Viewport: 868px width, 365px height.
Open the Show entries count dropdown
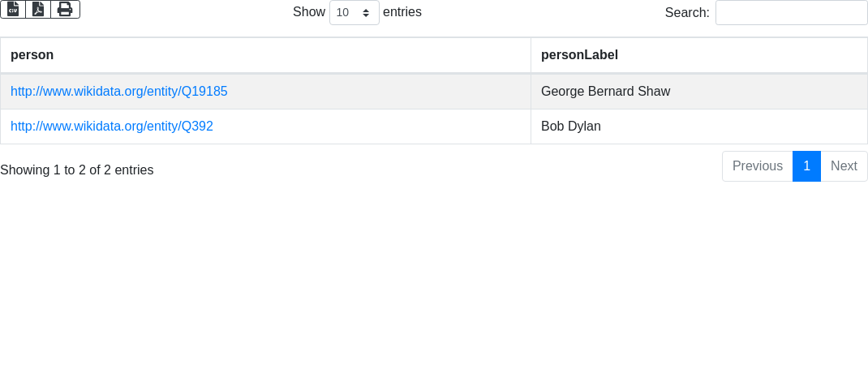pos(354,12)
